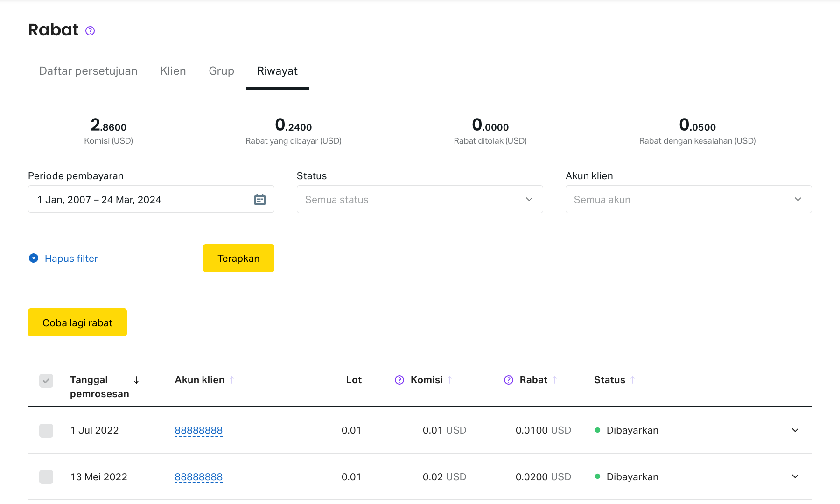
Task: Expand the 1 Jul 2022 row details
Action: pyautogui.click(x=795, y=430)
